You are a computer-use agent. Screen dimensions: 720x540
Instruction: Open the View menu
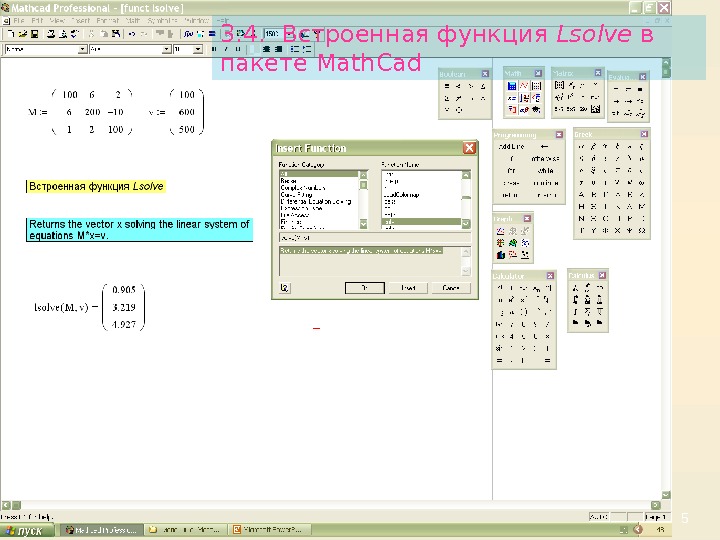click(x=57, y=21)
